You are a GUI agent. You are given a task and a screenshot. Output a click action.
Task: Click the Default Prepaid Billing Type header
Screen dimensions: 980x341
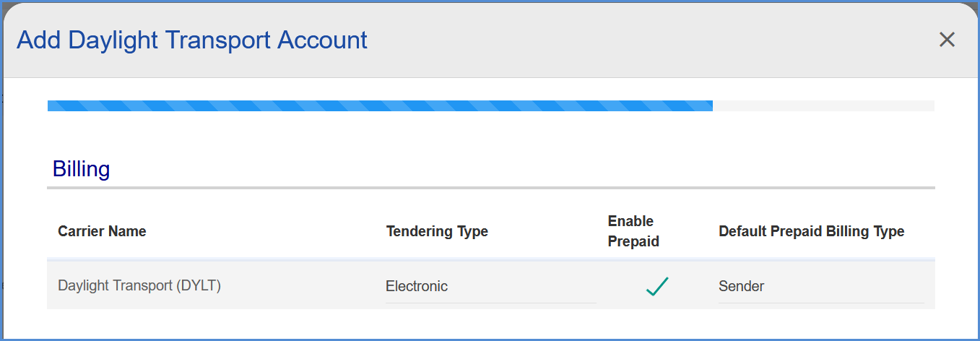(812, 231)
